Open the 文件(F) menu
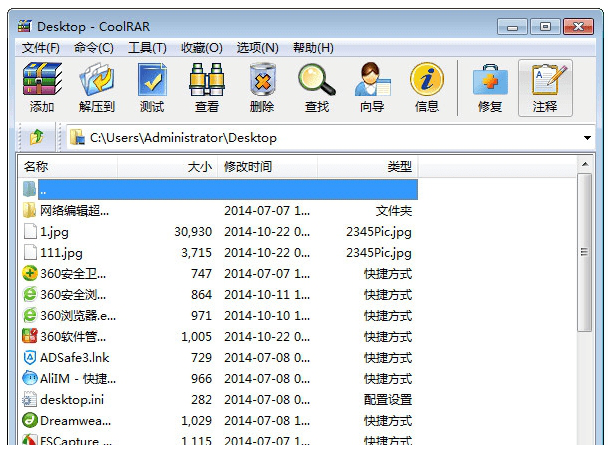Screen dimensions: 611x462 click(x=41, y=47)
